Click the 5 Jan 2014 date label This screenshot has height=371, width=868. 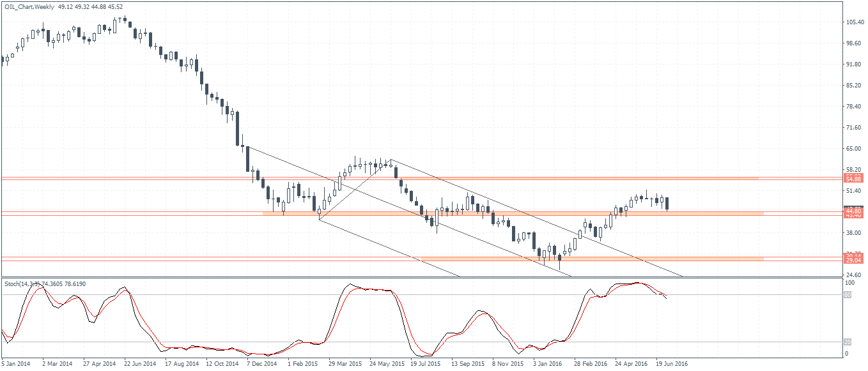pyautogui.click(x=15, y=364)
